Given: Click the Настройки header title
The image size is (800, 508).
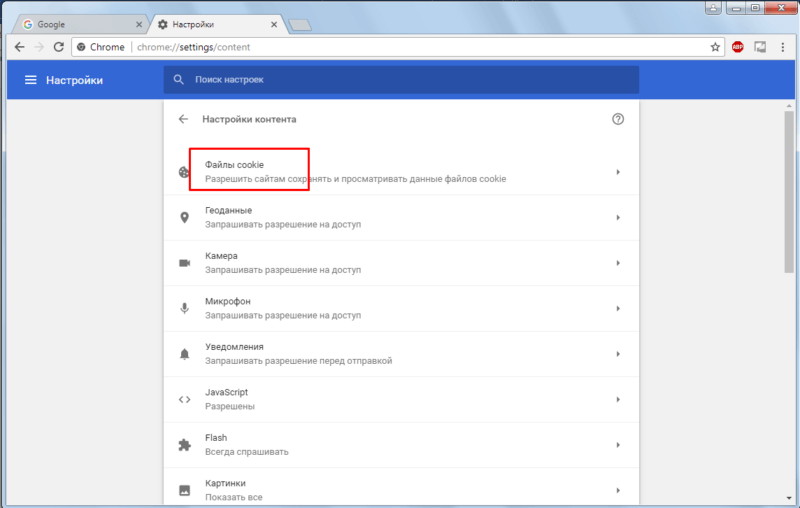Looking at the screenshot, I should click(74, 80).
